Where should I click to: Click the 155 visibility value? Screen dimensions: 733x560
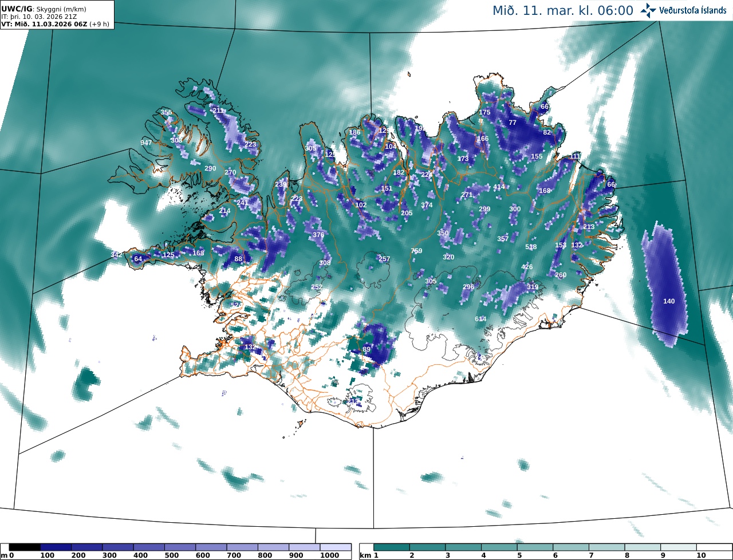coord(537,156)
